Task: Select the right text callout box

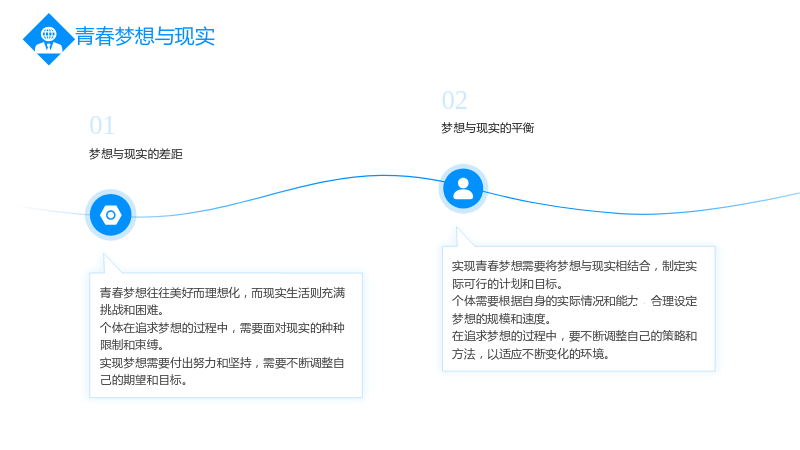Action: 579,309
